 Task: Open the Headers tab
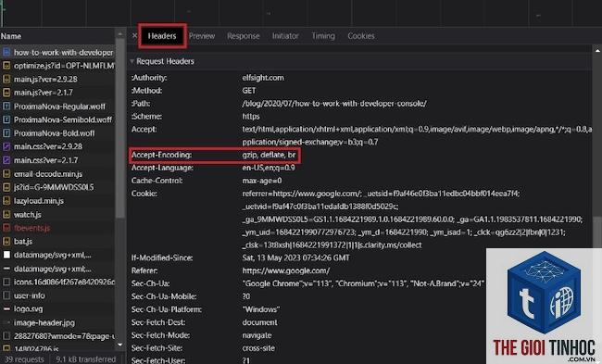162,36
